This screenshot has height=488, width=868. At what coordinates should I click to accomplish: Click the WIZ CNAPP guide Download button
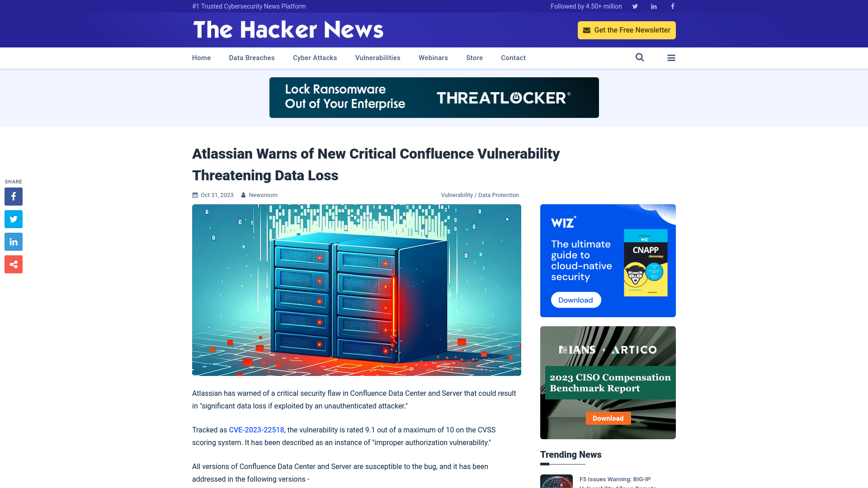(576, 300)
